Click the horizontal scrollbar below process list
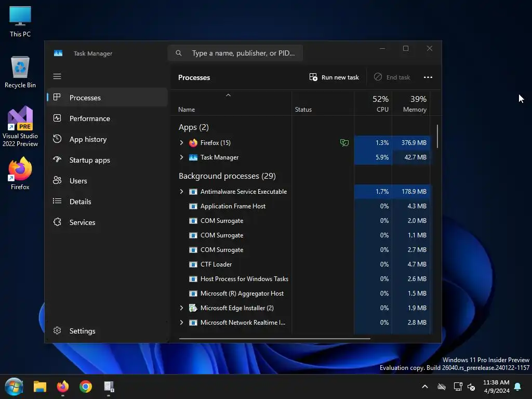 [274, 339]
